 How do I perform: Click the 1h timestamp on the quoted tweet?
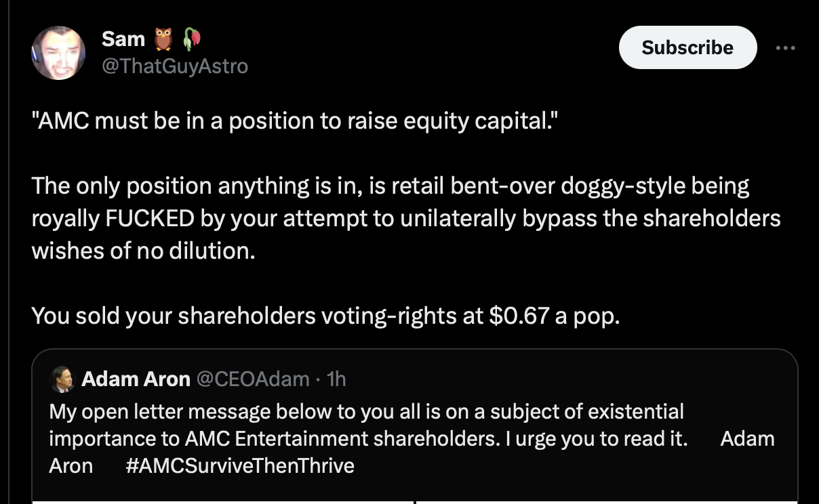click(x=338, y=379)
